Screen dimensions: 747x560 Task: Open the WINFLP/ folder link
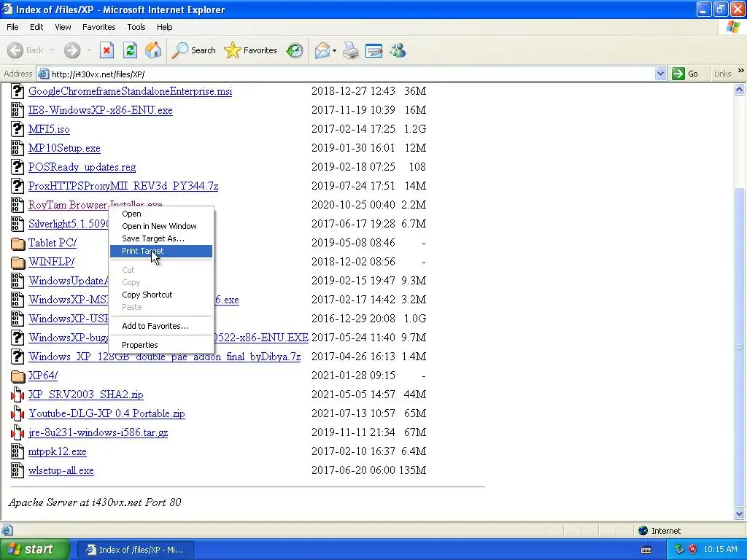point(52,262)
